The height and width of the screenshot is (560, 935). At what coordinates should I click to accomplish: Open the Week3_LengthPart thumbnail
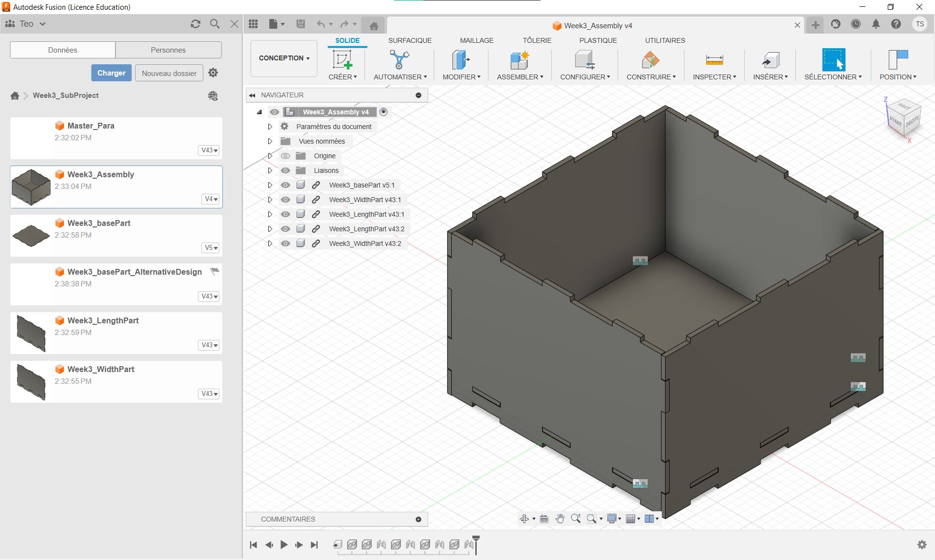point(31,333)
